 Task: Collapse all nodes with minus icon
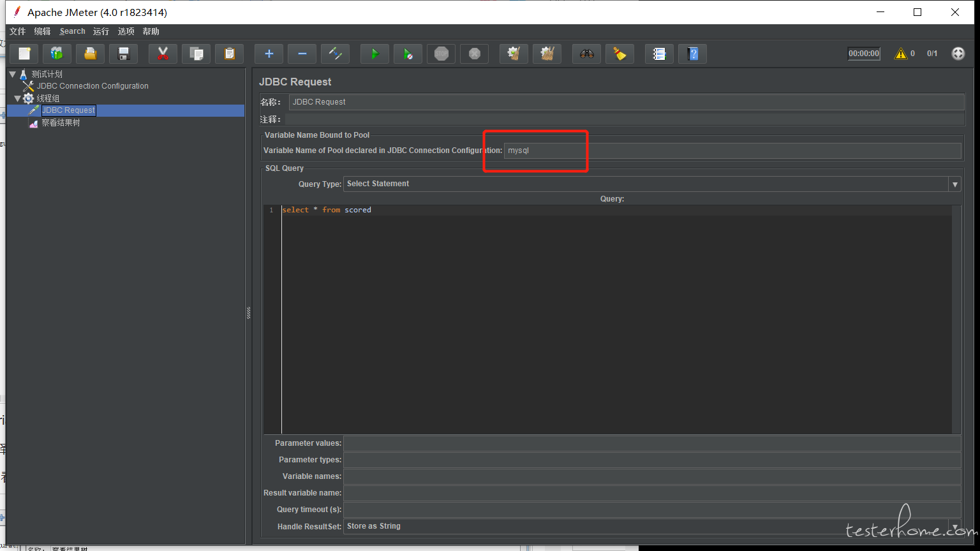click(x=302, y=54)
